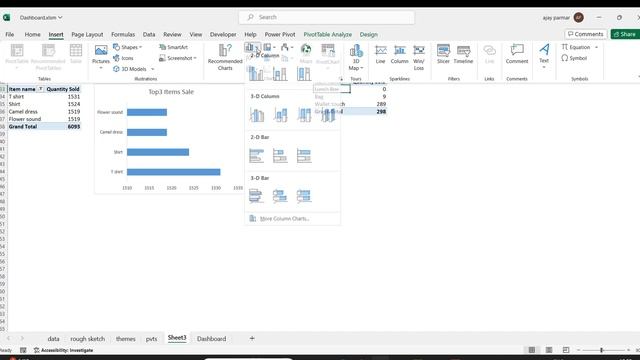Choose 3-D 100% stacked column chart
The image size is (640, 360).
[304, 115]
